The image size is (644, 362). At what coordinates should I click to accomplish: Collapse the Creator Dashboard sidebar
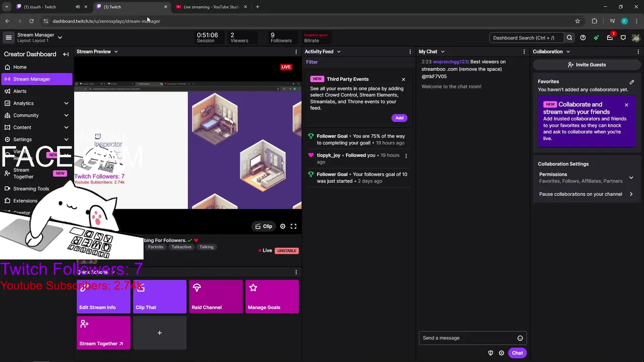click(x=66, y=54)
